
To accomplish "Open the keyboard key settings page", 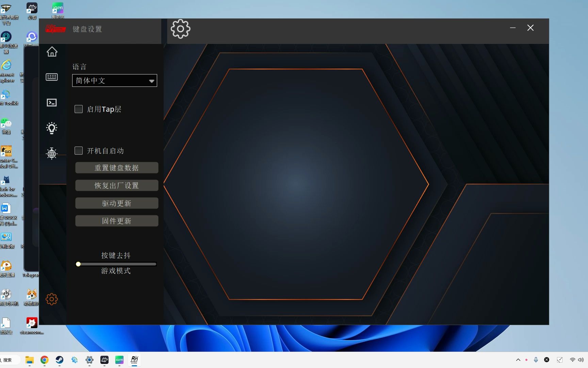I will [x=52, y=77].
